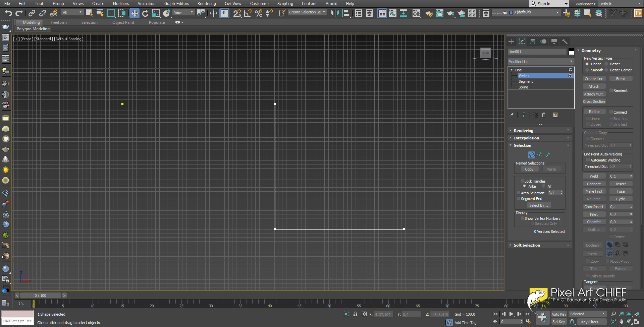Enable the Show Vertex Numbers checkbox
Screen dimensions: 644x327
pos(522,218)
